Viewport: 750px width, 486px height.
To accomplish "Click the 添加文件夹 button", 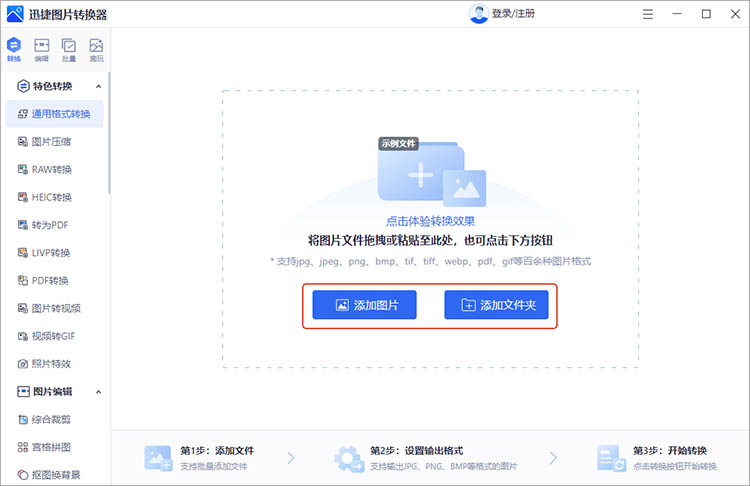I will click(x=496, y=305).
